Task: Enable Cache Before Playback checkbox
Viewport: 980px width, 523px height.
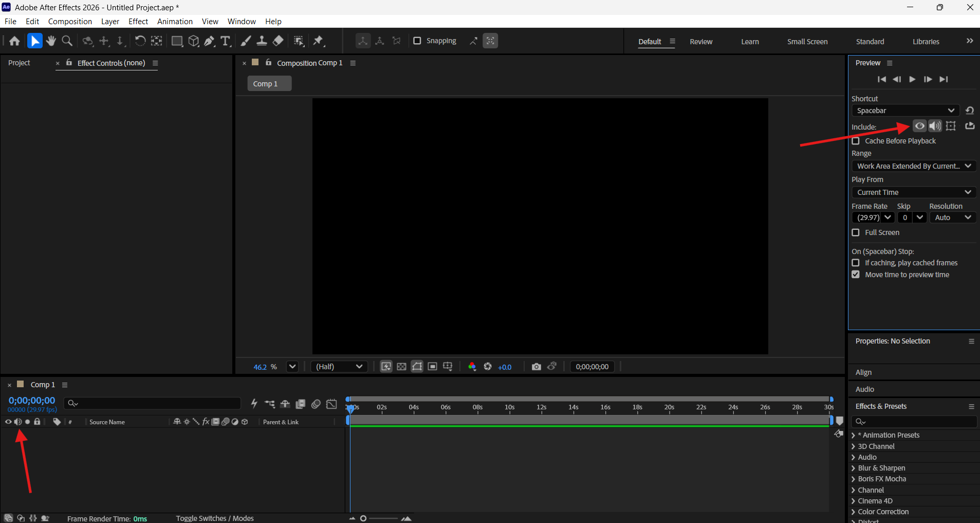Action: coord(856,141)
